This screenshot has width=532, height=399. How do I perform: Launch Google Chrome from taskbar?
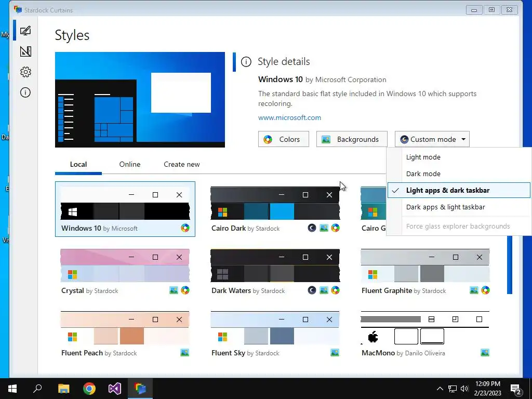[89, 389]
